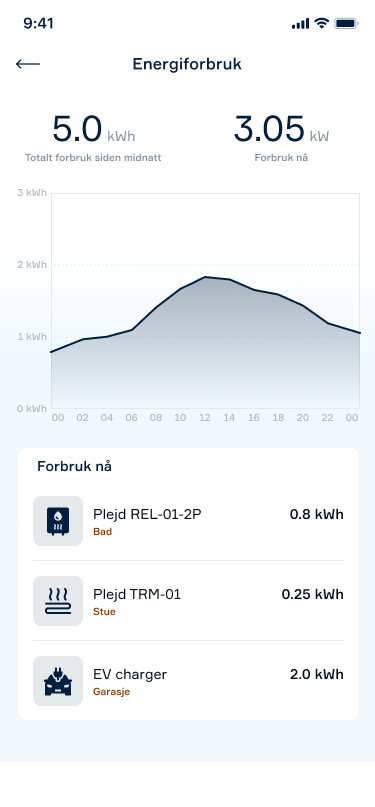Click the 22 hour label on chart axis
375x807 pixels.
click(x=327, y=418)
